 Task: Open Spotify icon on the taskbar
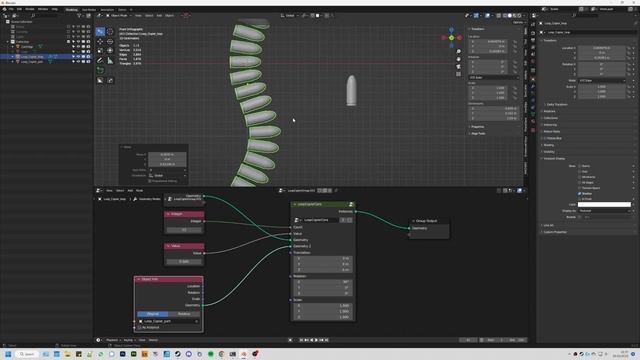pyautogui.click(x=211, y=354)
